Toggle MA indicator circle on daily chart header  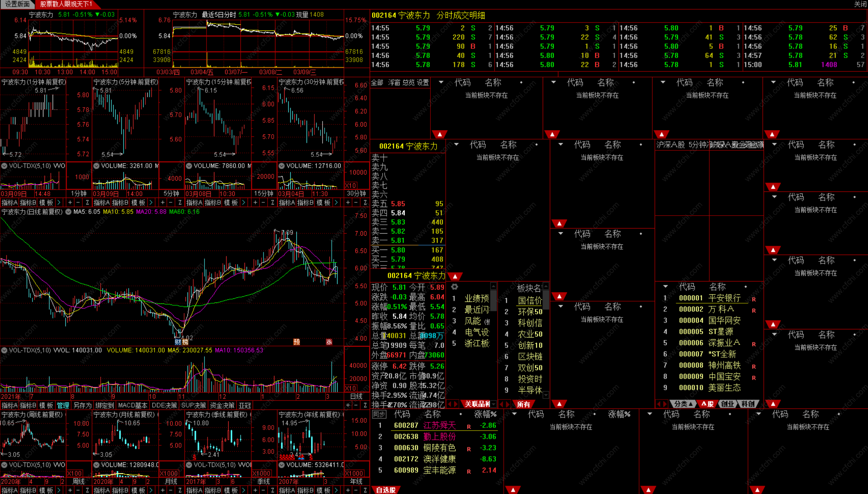pyautogui.click(x=68, y=212)
